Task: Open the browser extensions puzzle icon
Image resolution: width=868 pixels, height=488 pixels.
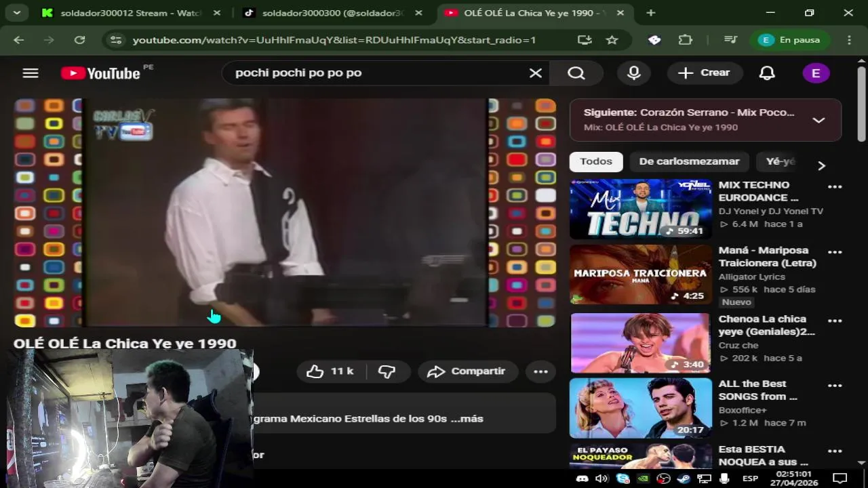Action: [685, 40]
